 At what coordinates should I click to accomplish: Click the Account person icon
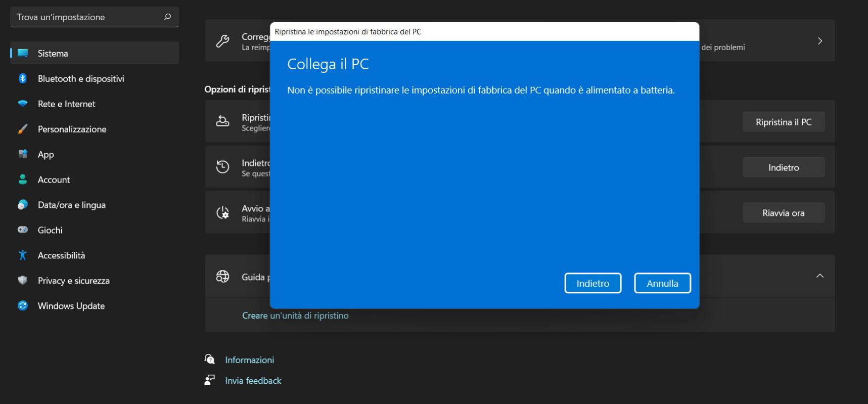(23, 179)
